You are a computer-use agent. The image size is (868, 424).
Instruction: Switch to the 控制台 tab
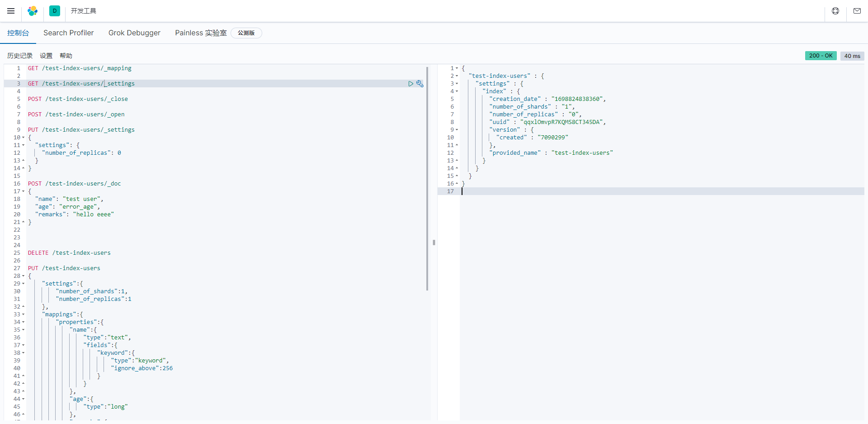click(x=18, y=33)
